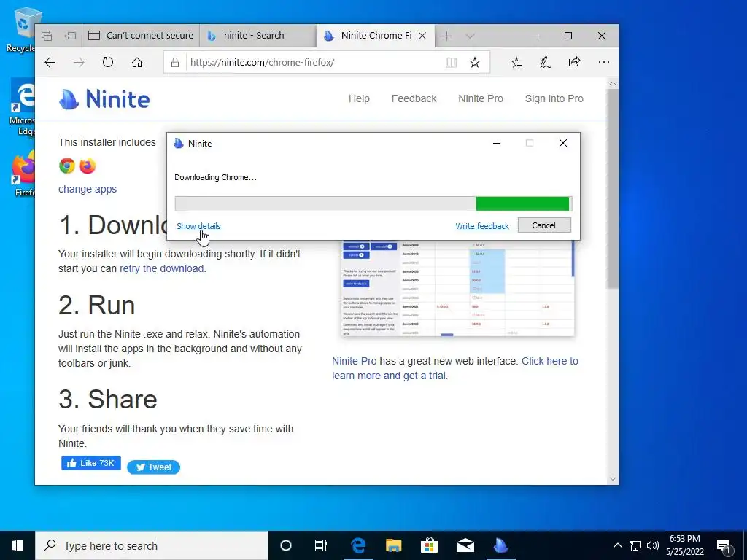This screenshot has height=560, width=747.
Task: Open the Ninite Pro nav link
Action: point(481,98)
